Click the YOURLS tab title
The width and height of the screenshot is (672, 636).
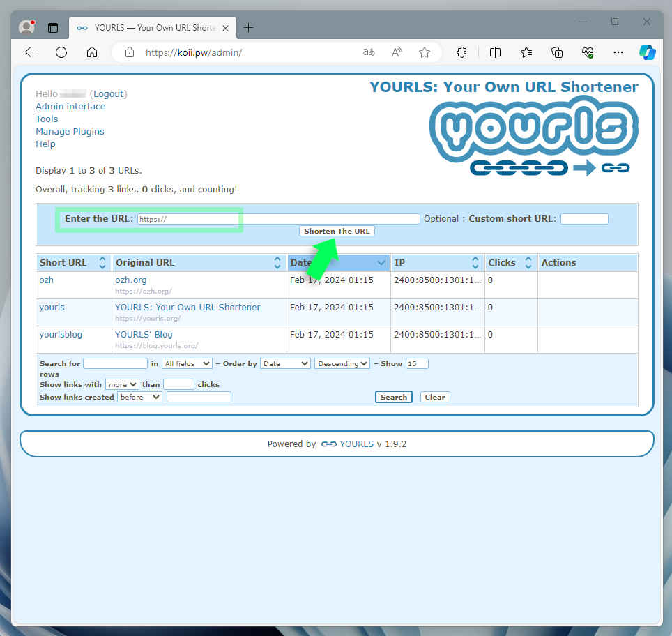pos(155,28)
